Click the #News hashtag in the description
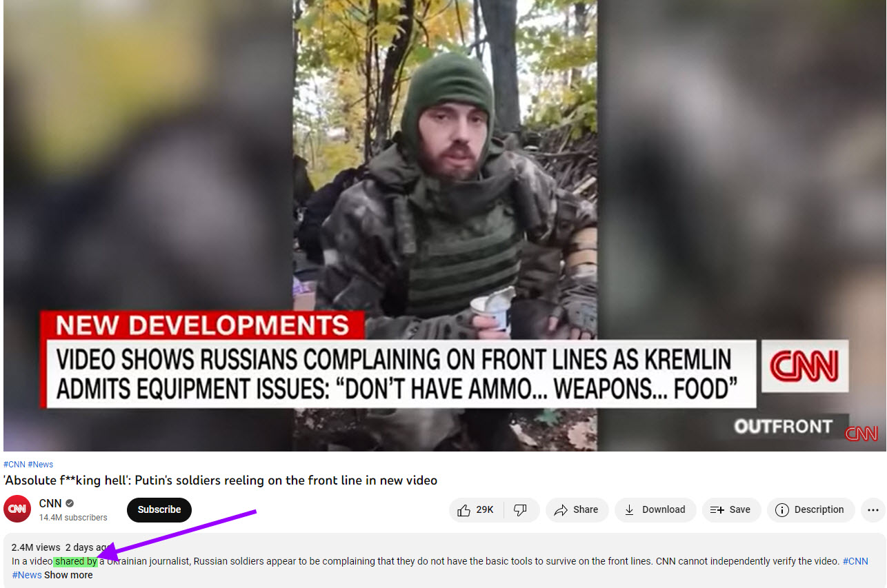887x588 pixels. pos(27,575)
